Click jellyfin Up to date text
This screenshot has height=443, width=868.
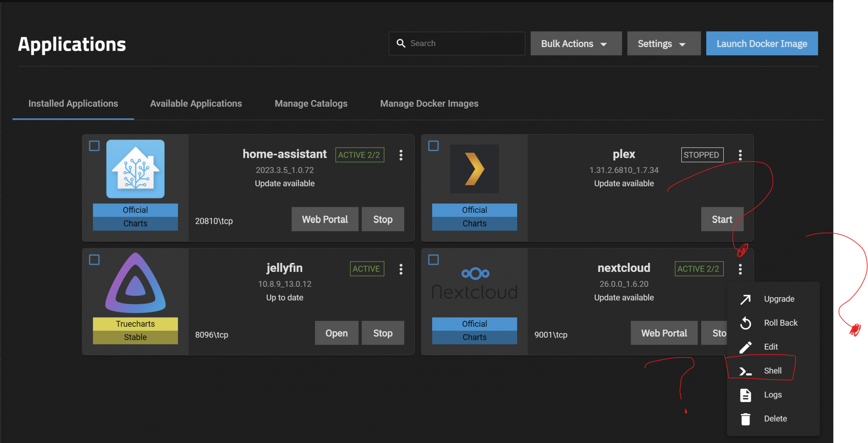coord(285,298)
